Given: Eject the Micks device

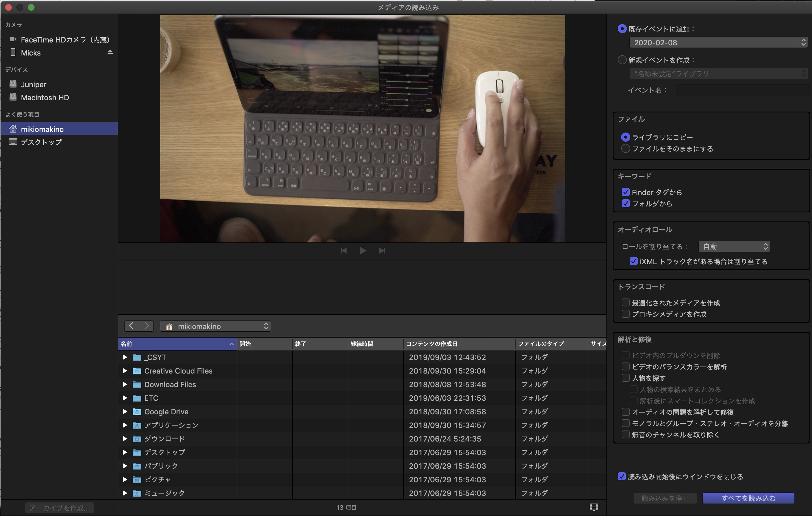Looking at the screenshot, I should [x=110, y=53].
